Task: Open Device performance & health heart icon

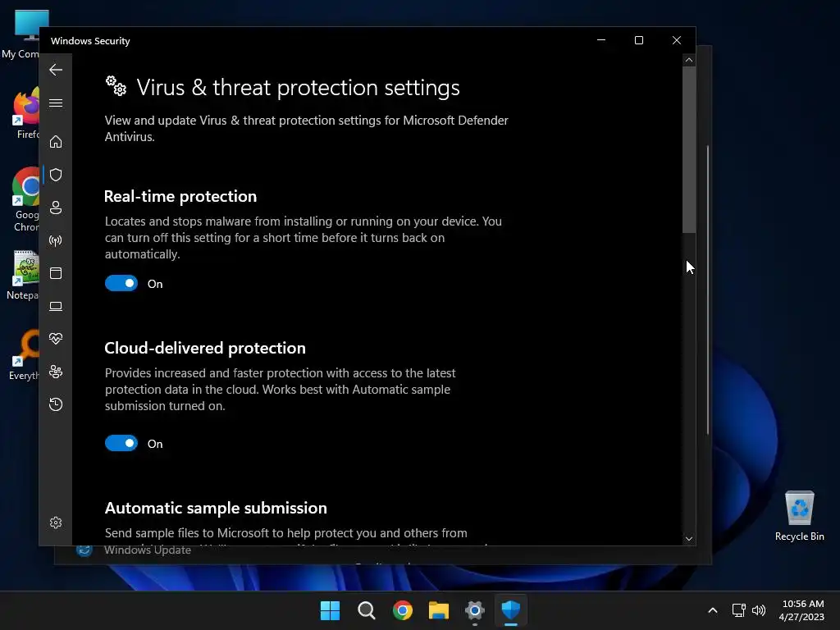Action: (56, 339)
